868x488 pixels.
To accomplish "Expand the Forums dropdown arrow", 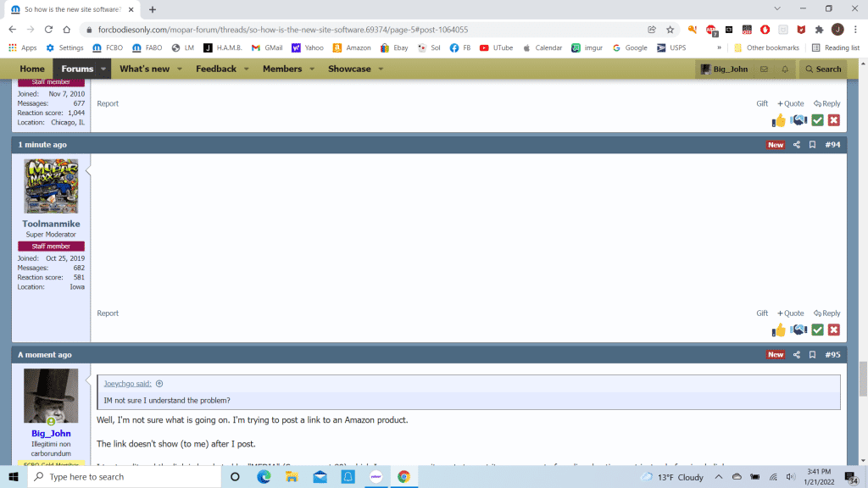I will coord(103,69).
